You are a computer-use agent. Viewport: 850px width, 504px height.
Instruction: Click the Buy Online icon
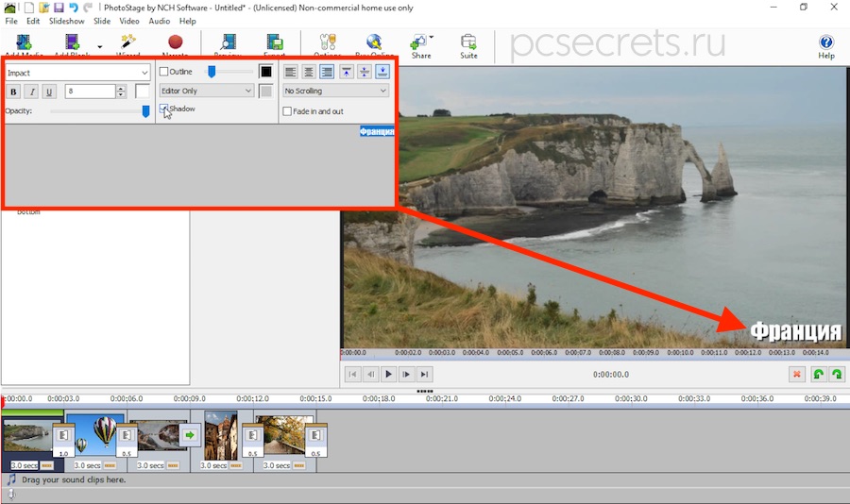(x=374, y=42)
